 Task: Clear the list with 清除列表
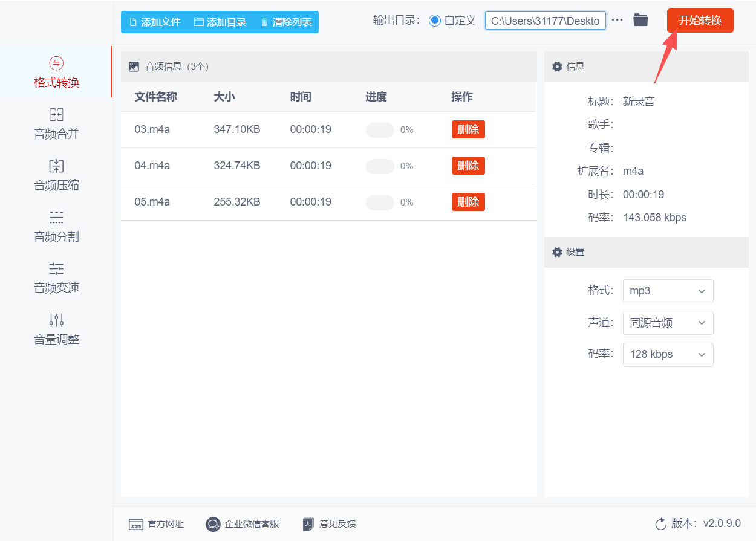pyautogui.click(x=286, y=22)
